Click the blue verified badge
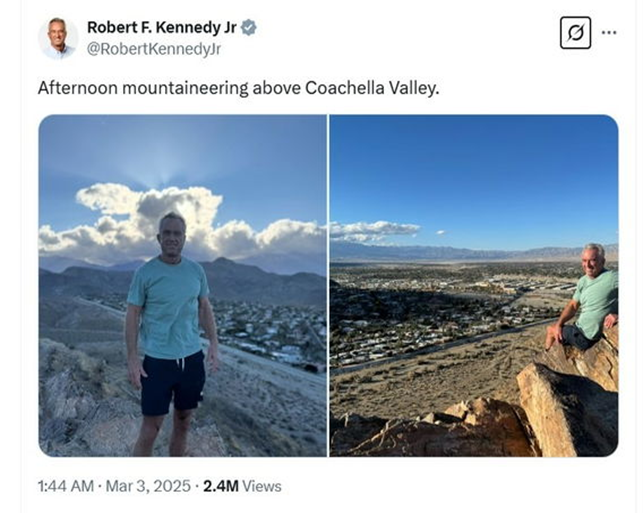643x513 pixels. point(249,27)
